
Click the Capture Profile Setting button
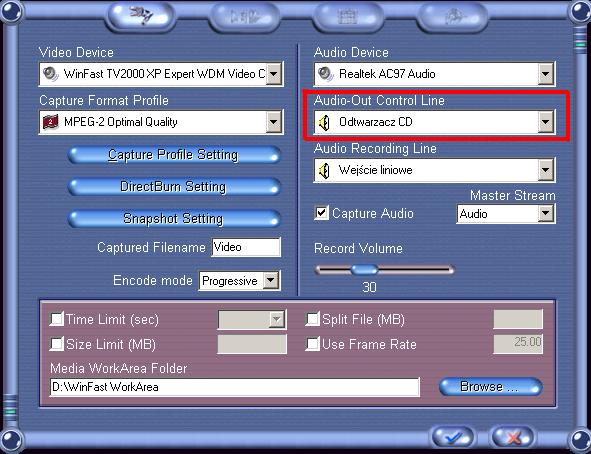point(173,155)
